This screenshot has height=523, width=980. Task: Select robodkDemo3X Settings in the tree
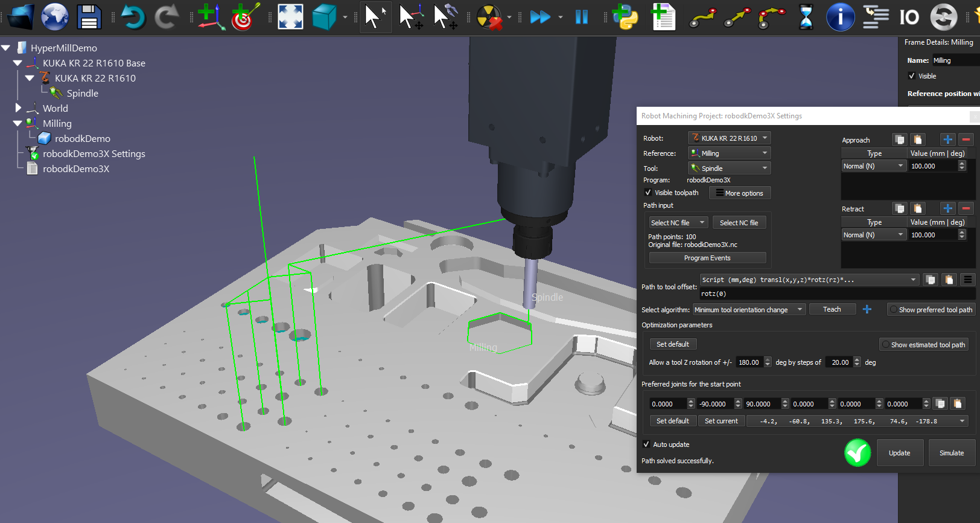point(94,153)
